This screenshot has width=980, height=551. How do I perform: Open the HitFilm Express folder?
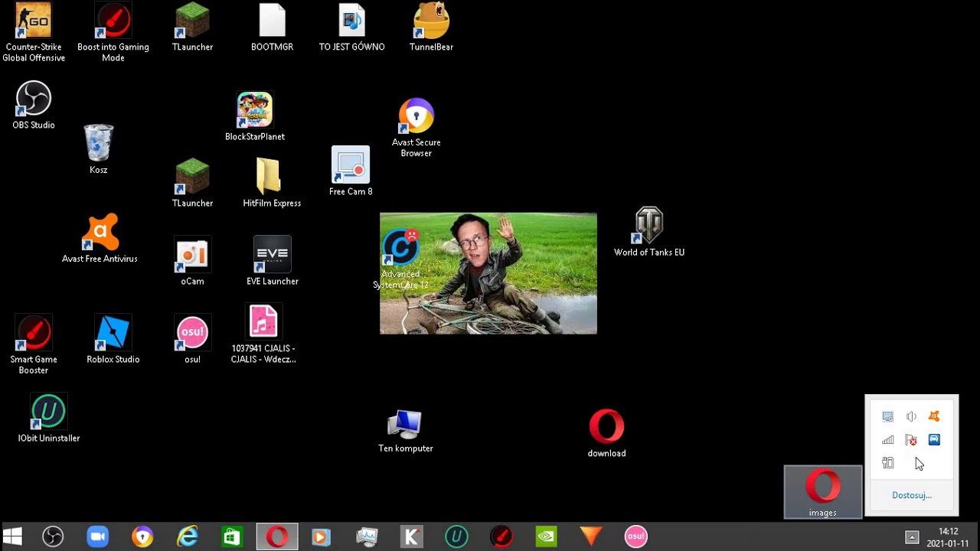(x=272, y=184)
